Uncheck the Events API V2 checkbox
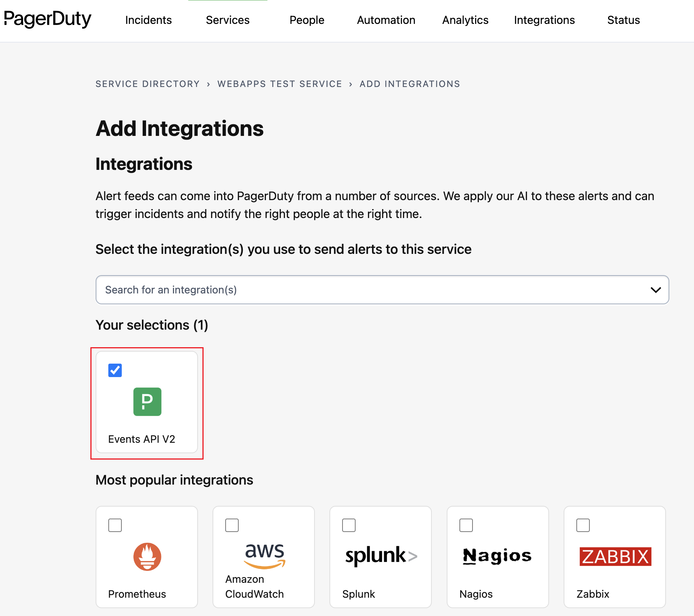This screenshot has height=616, width=694. tap(115, 370)
